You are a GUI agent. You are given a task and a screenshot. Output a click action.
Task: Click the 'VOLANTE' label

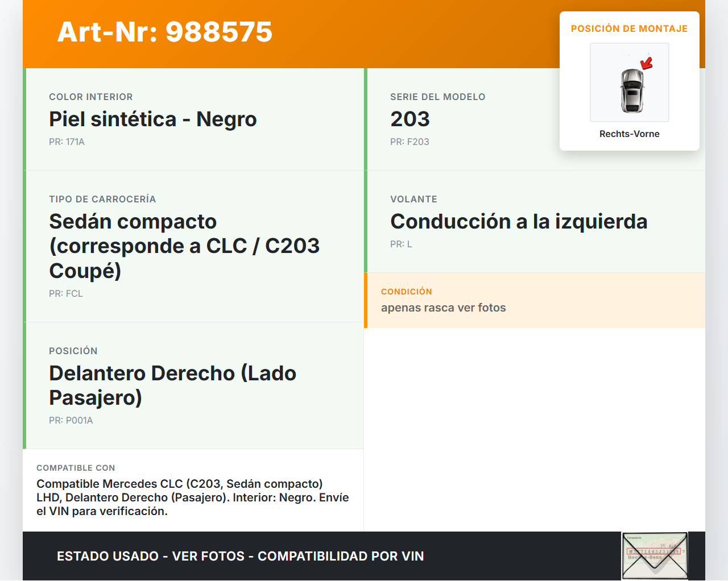pos(414,200)
